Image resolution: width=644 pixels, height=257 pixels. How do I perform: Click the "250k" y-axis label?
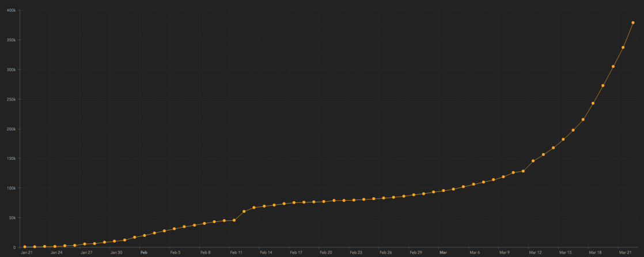11,99
